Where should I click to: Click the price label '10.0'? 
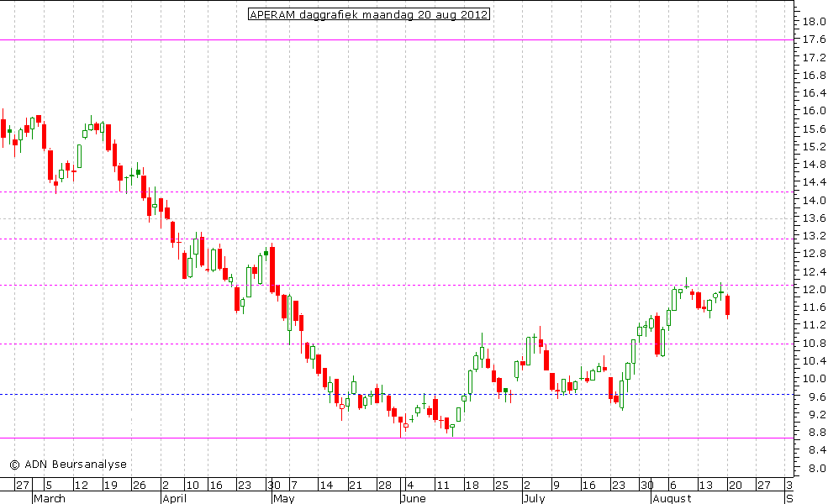coord(814,379)
